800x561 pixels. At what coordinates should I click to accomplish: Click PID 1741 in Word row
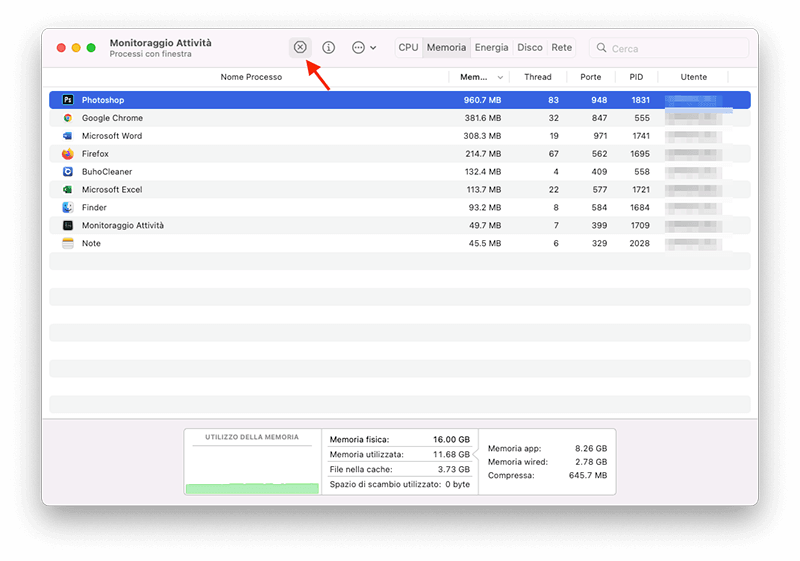(x=641, y=136)
